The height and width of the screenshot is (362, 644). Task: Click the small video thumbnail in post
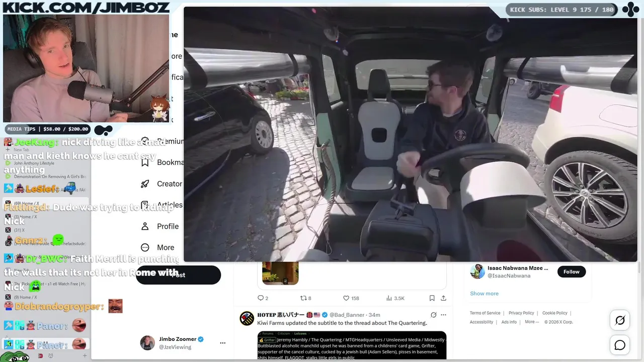tap(280, 273)
